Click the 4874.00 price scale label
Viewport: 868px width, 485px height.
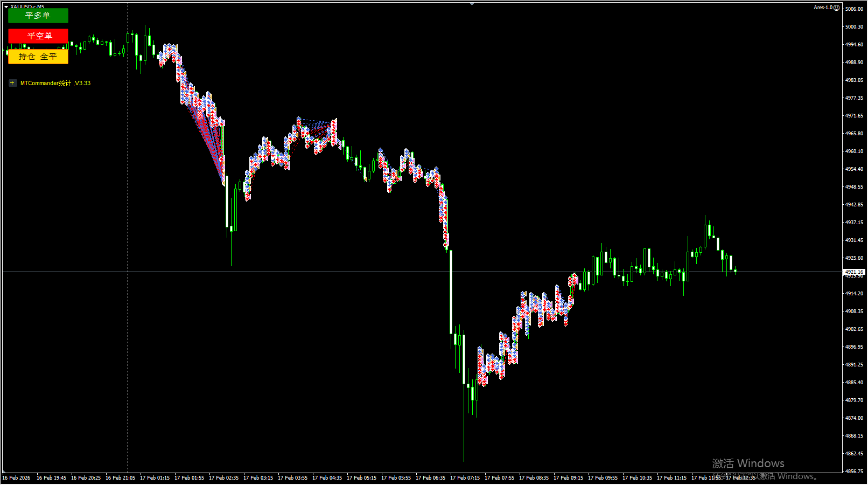click(854, 418)
